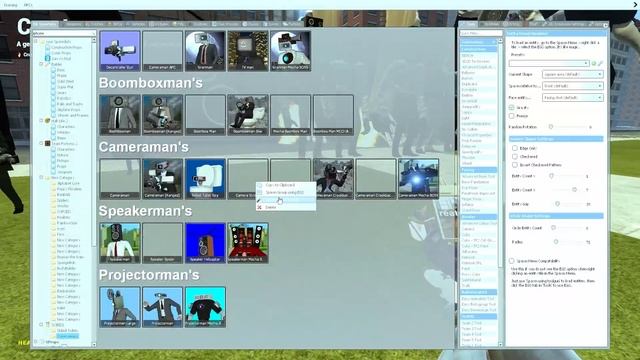Click the tool filter search field

click(x=481, y=33)
